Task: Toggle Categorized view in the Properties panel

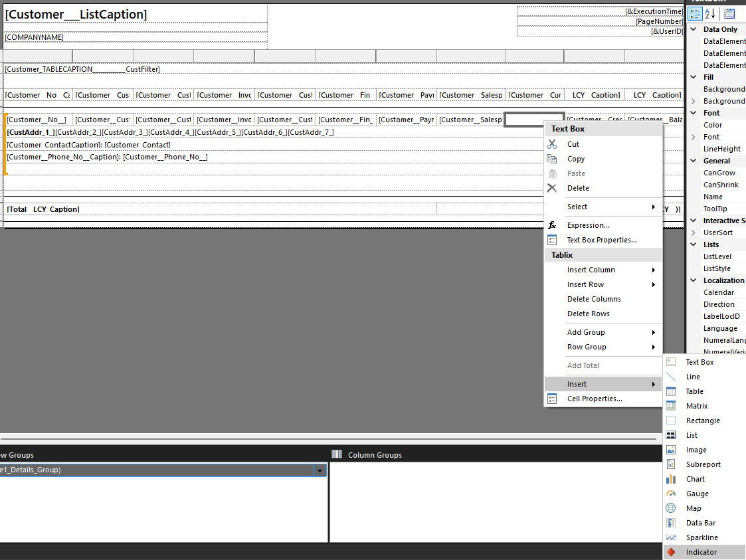Action: point(695,13)
